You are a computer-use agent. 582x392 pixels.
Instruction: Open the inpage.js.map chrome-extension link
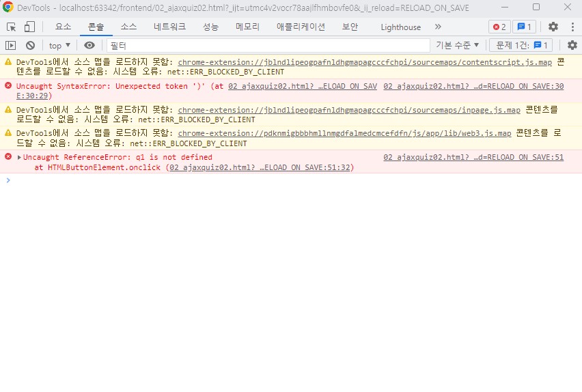click(x=349, y=110)
